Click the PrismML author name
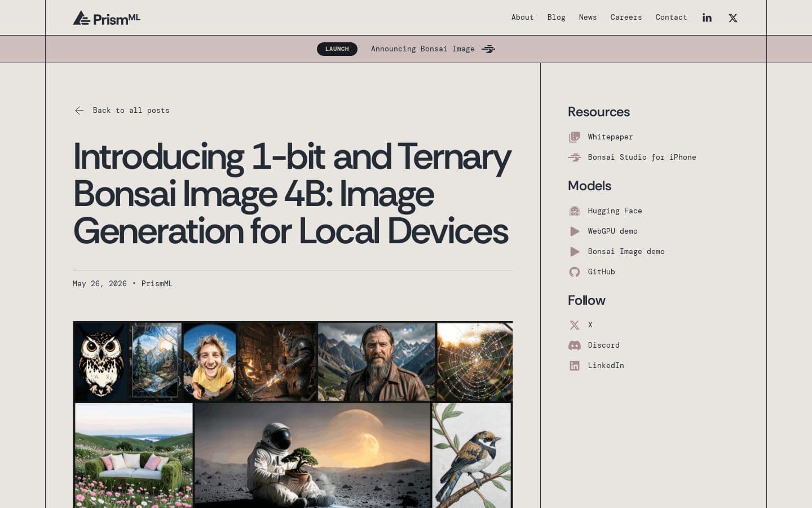Screen dimensions: 812x508 [x=157, y=284]
